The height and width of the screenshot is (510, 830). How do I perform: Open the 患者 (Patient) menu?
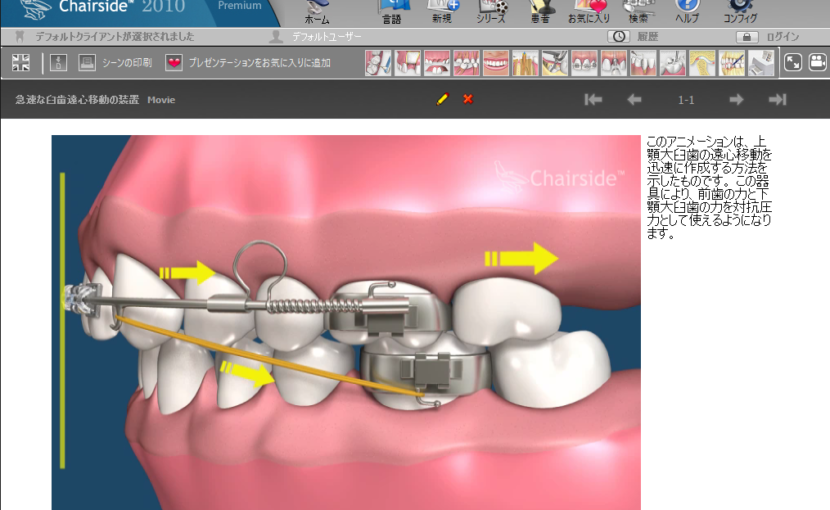[x=540, y=13]
